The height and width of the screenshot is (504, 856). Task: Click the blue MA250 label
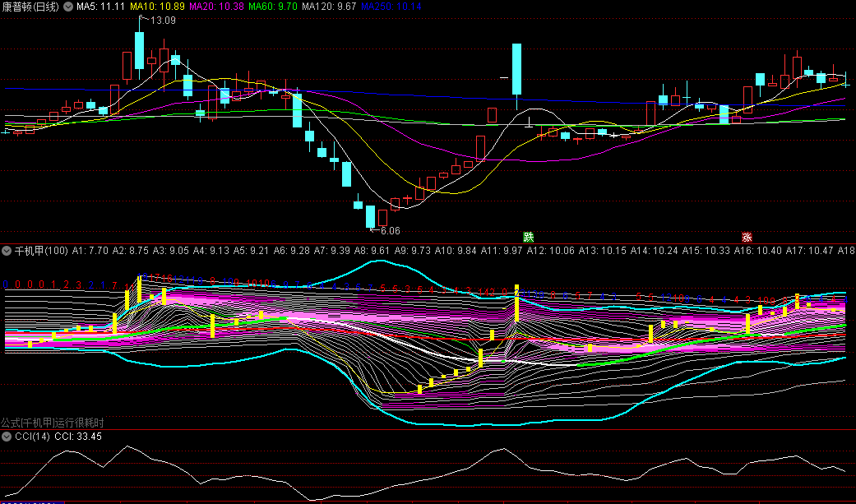[391, 7]
